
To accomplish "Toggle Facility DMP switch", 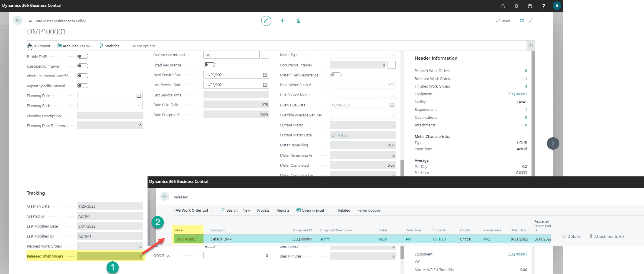I will click(x=83, y=56).
